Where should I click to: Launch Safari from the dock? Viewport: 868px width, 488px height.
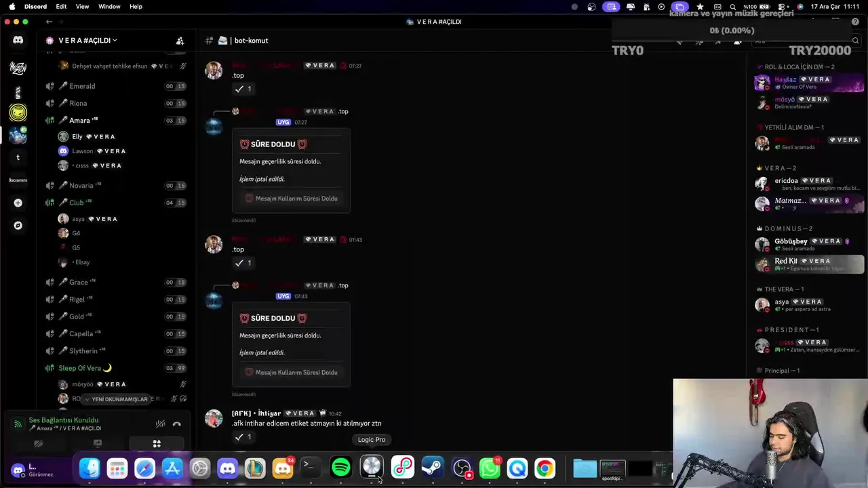click(144, 468)
